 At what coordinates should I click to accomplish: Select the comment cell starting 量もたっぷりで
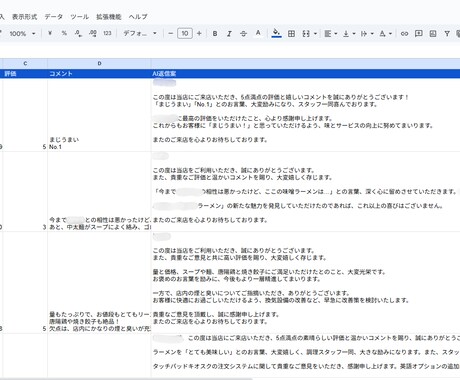pos(99,283)
